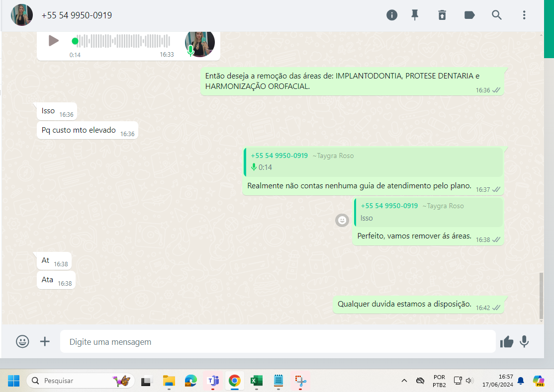Screen dimensions: 554x392
Task: Click the chat vertical scrollbar thumb
Action: [x=541, y=296]
